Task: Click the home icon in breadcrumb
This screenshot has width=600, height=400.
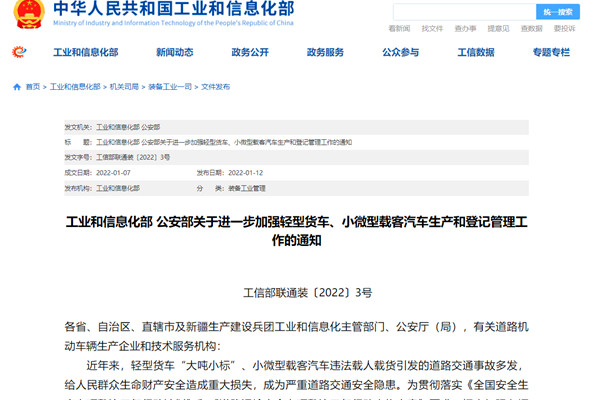Action: [x=17, y=87]
